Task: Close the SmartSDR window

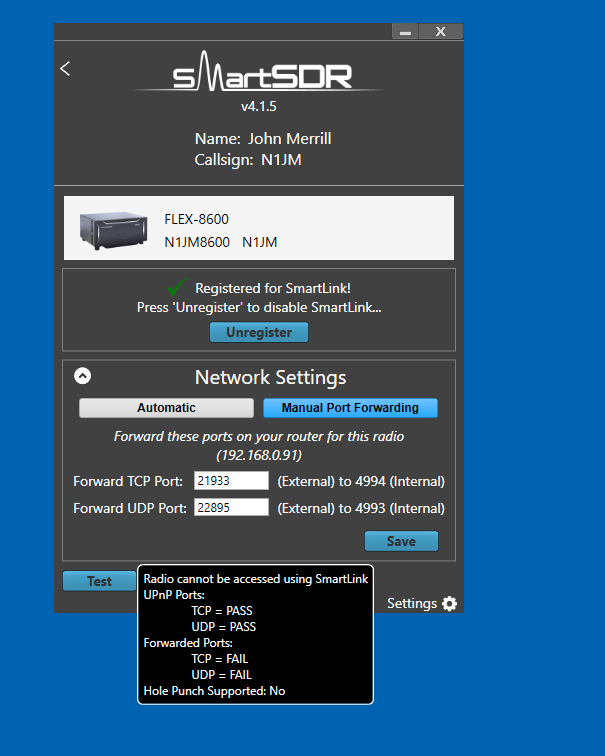Action: coord(441,32)
